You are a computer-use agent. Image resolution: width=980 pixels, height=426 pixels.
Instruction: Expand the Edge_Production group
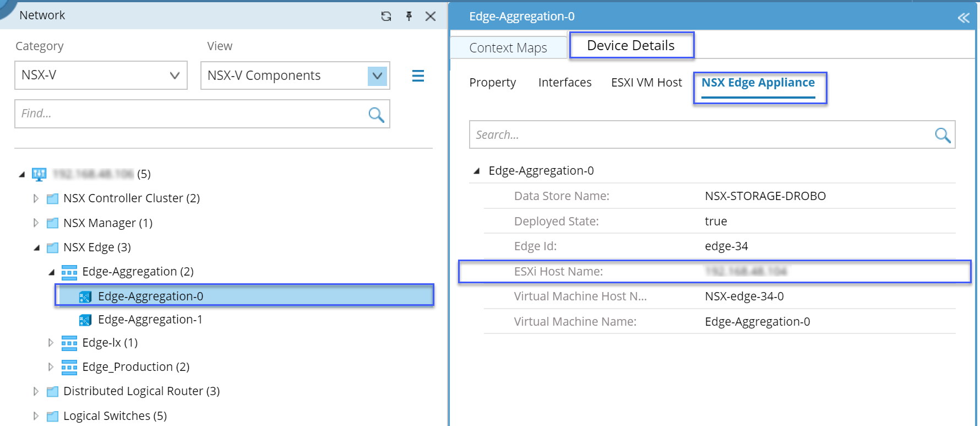coord(51,367)
